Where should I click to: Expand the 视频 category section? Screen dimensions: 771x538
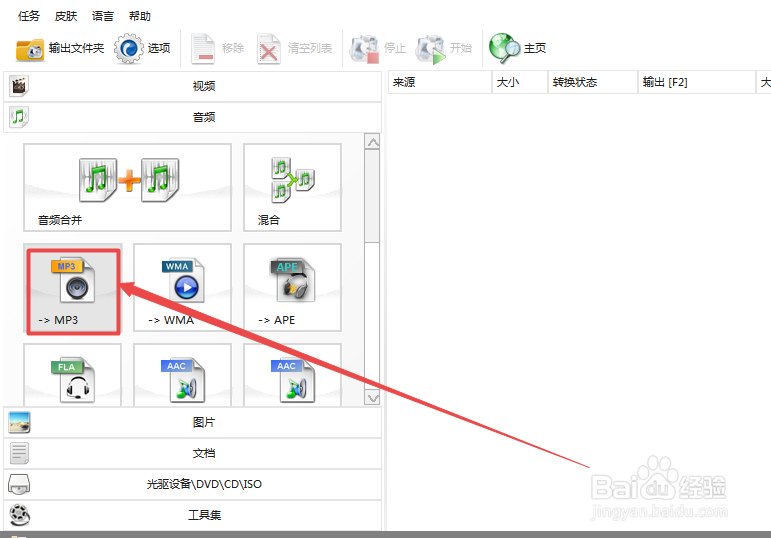pyautogui.click(x=193, y=86)
